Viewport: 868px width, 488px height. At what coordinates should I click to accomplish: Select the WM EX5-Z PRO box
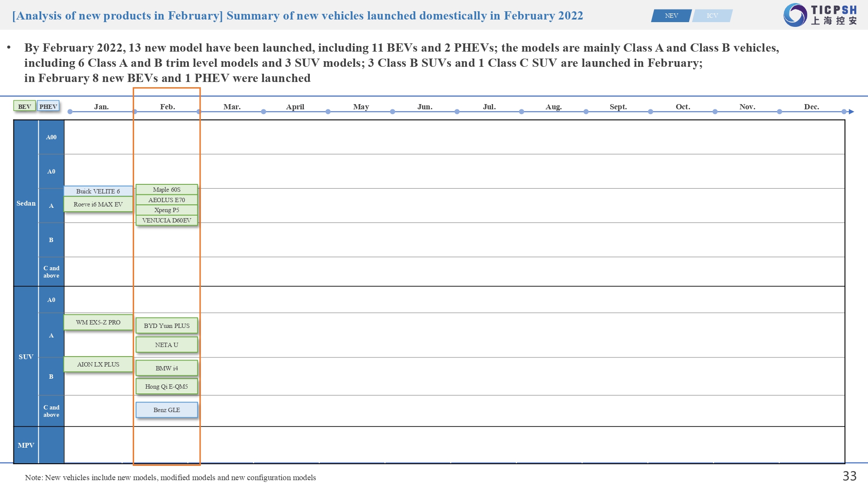tap(98, 322)
